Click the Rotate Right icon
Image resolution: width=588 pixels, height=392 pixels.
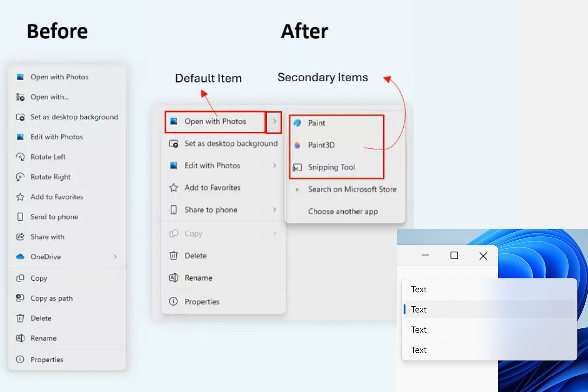pos(20,177)
